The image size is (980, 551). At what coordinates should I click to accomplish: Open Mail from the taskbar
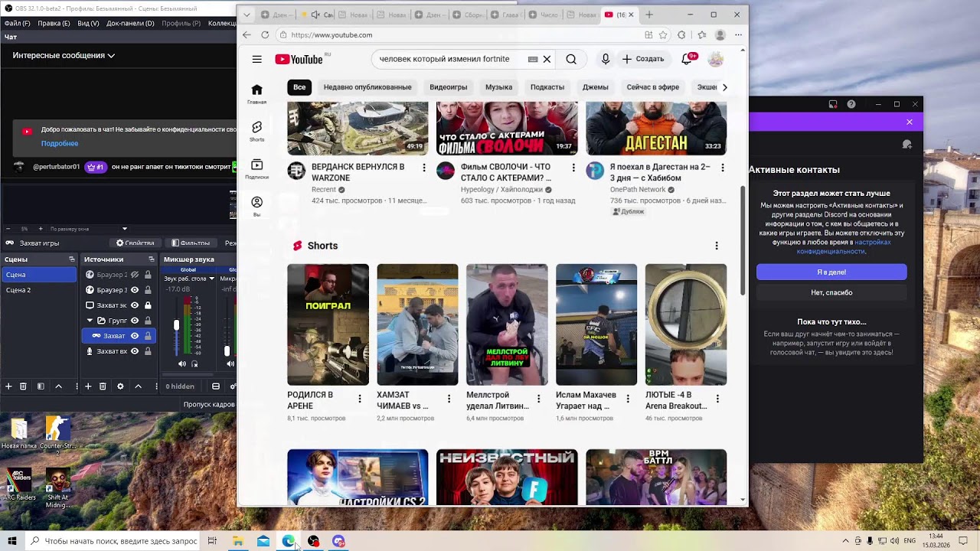[x=263, y=541]
